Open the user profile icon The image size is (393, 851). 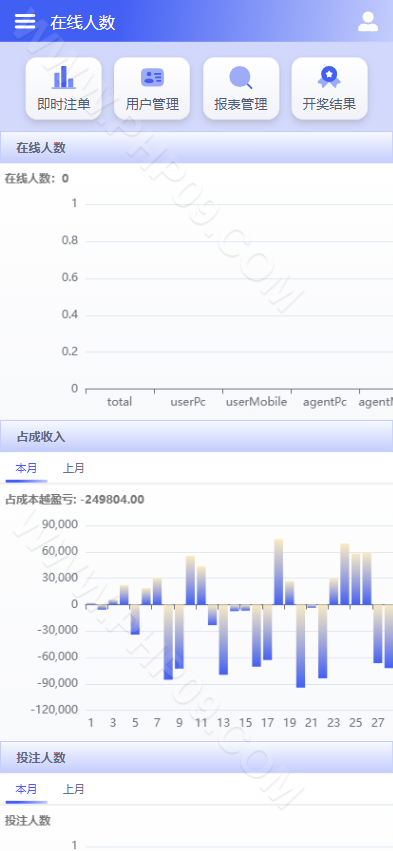(x=367, y=22)
